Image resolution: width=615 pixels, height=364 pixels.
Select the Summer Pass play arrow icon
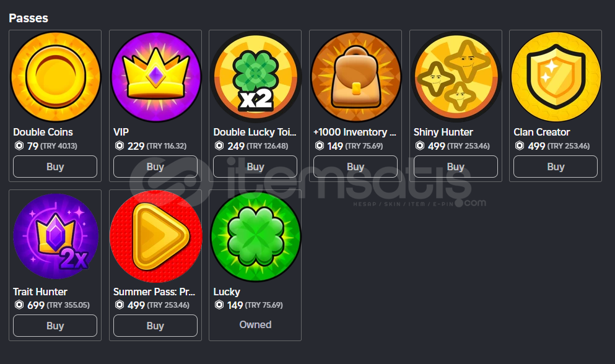tap(155, 236)
